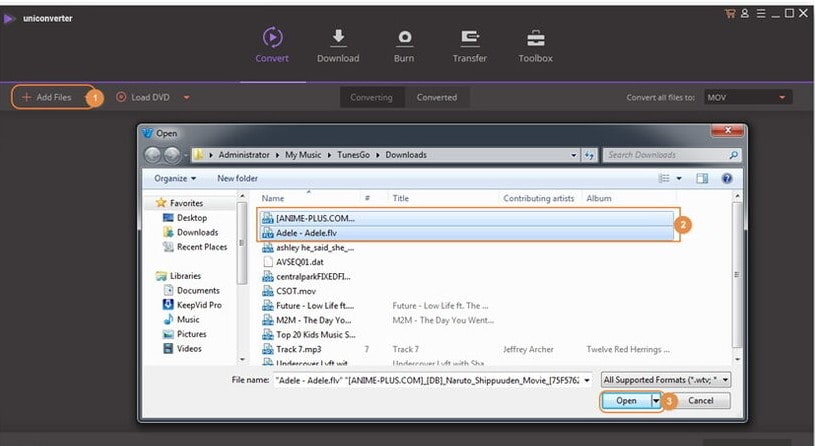Open the Organize menu

coord(175,178)
